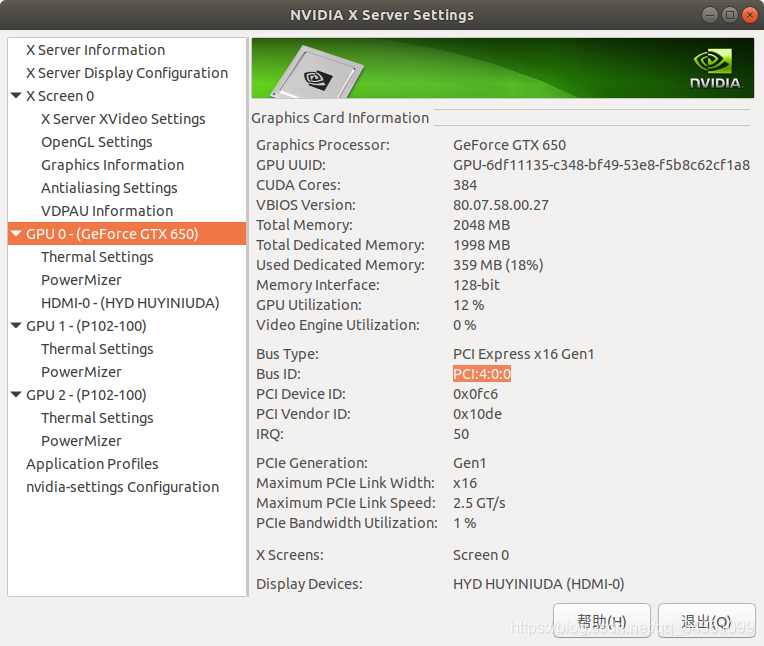Click the GeForce GTX 650 processor value
This screenshot has width=764, height=646.
tap(509, 145)
